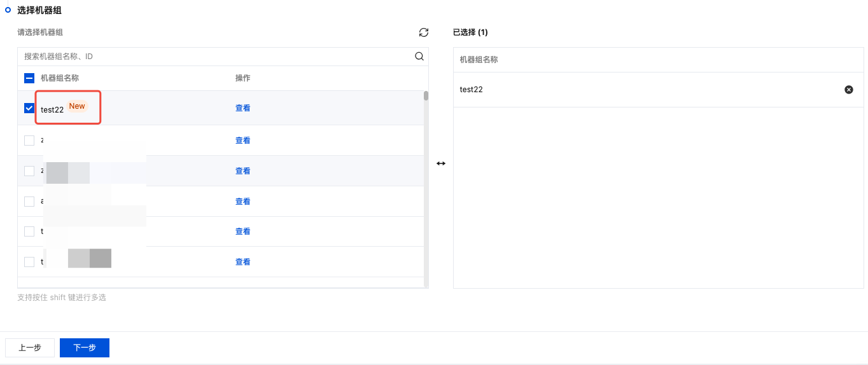The width and height of the screenshot is (868, 365).
Task: Open 查看 link for test22
Action: 242,108
